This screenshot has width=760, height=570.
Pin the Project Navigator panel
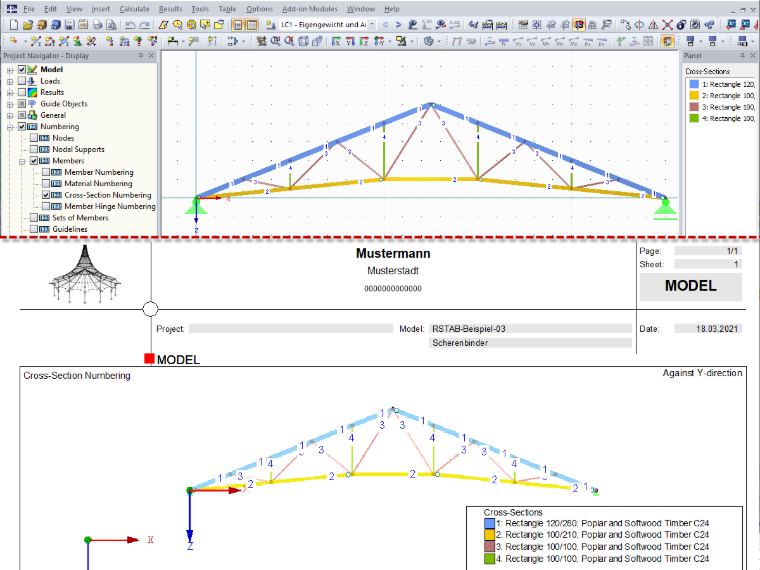141,56
